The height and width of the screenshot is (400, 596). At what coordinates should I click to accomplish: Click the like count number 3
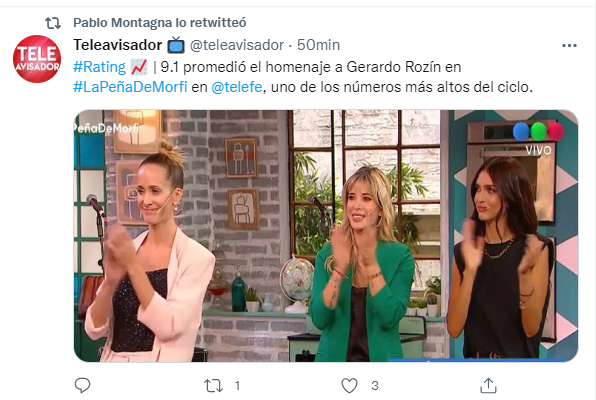pos(375,386)
